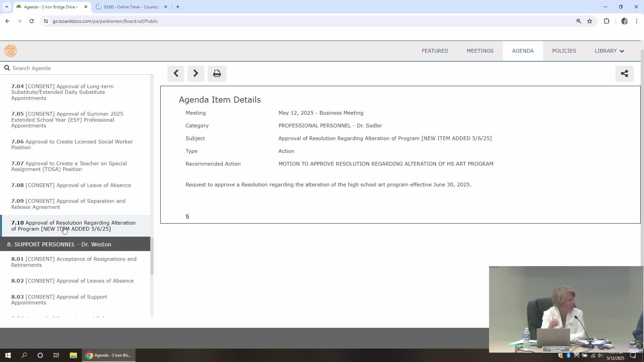Click the share icon button
The width and height of the screenshot is (644, 362).
pyautogui.click(x=624, y=73)
